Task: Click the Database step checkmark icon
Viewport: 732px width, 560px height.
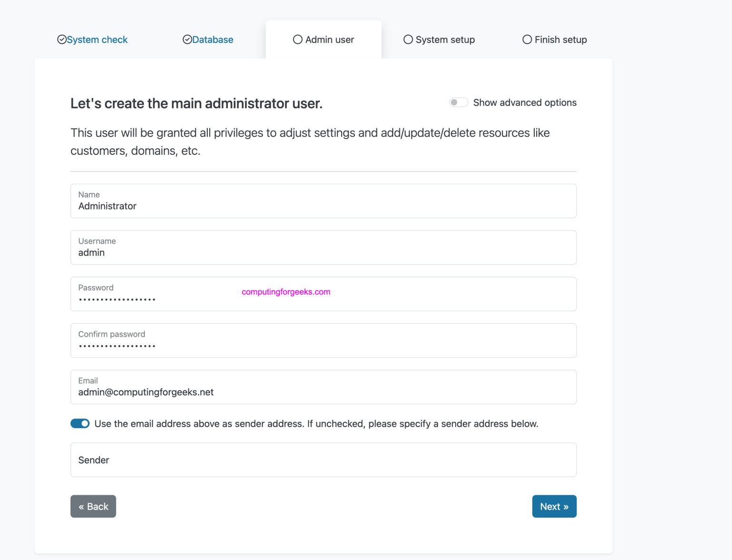Action: tap(187, 40)
